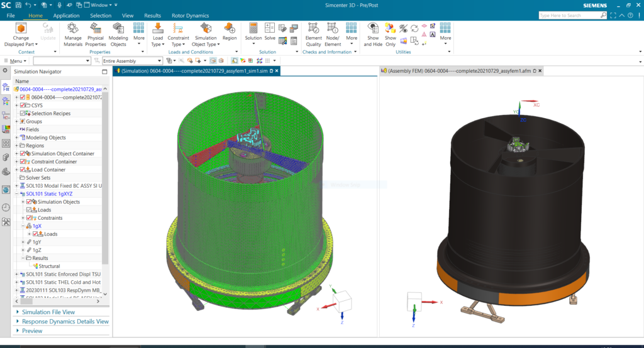644x348 pixels.
Task: Open the Results ribbon tab
Action: [152, 15]
